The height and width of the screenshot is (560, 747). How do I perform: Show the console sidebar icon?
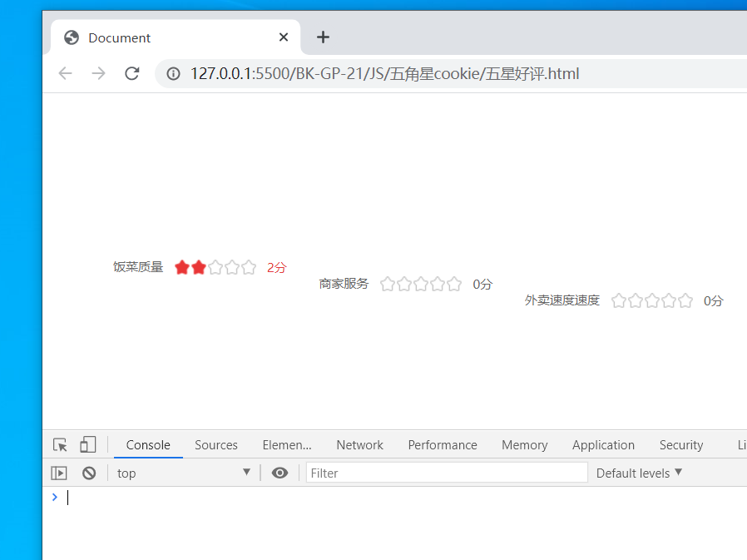pyautogui.click(x=58, y=472)
